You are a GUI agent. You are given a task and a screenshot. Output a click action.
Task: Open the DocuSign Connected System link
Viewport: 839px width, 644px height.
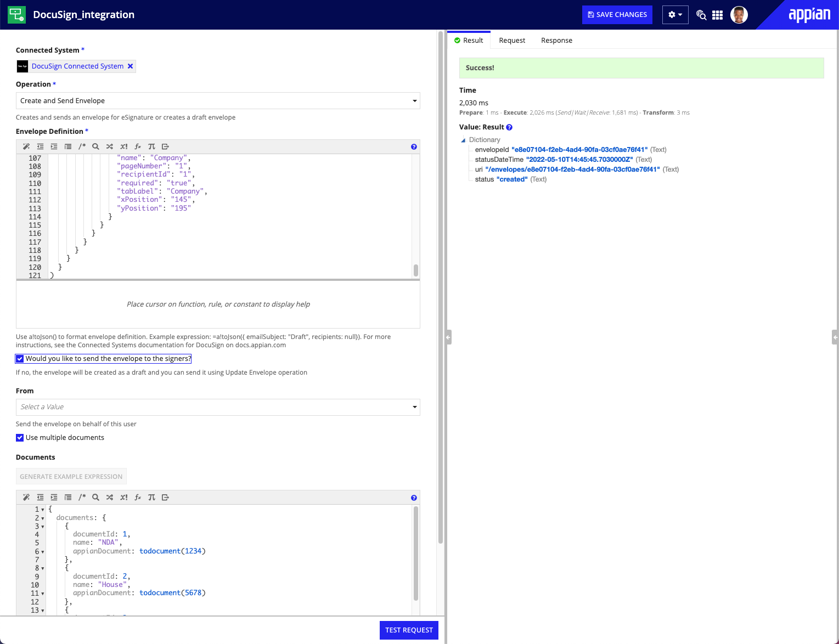coord(77,66)
